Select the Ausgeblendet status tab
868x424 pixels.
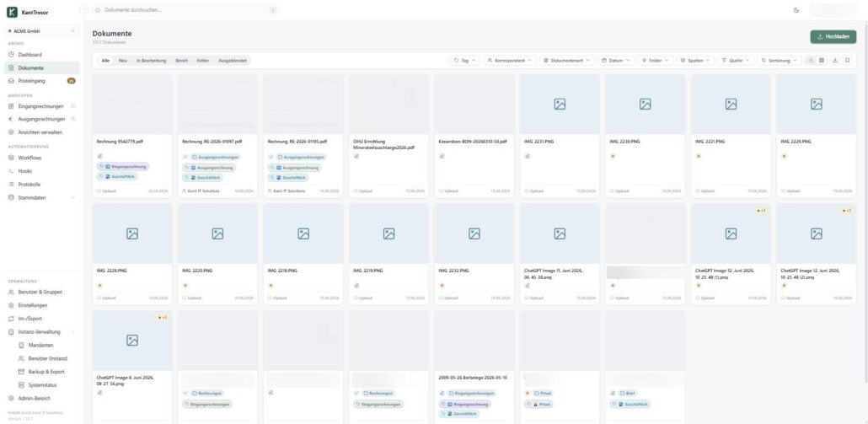(x=233, y=61)
